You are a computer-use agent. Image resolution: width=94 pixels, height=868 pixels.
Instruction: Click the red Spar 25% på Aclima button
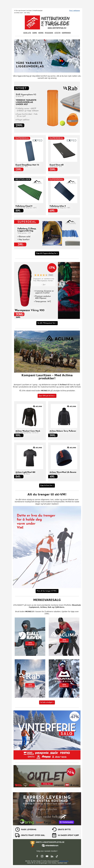[47, 396]
